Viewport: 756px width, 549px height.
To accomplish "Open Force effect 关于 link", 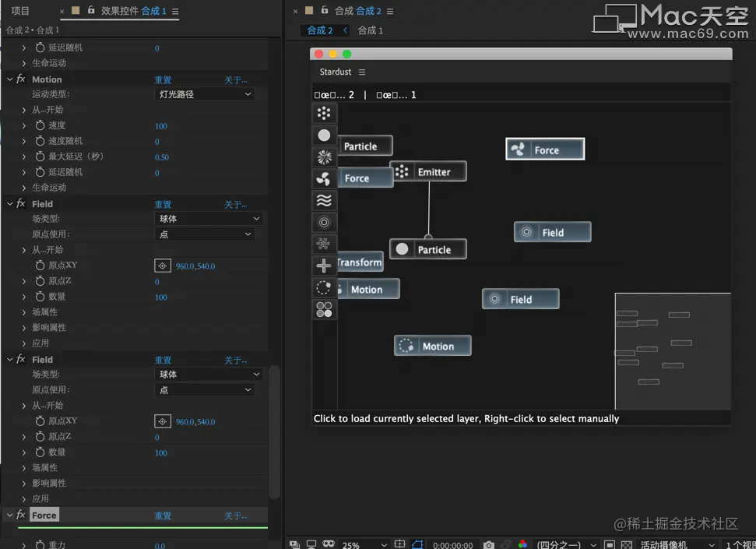I will [x=236, y=516].
